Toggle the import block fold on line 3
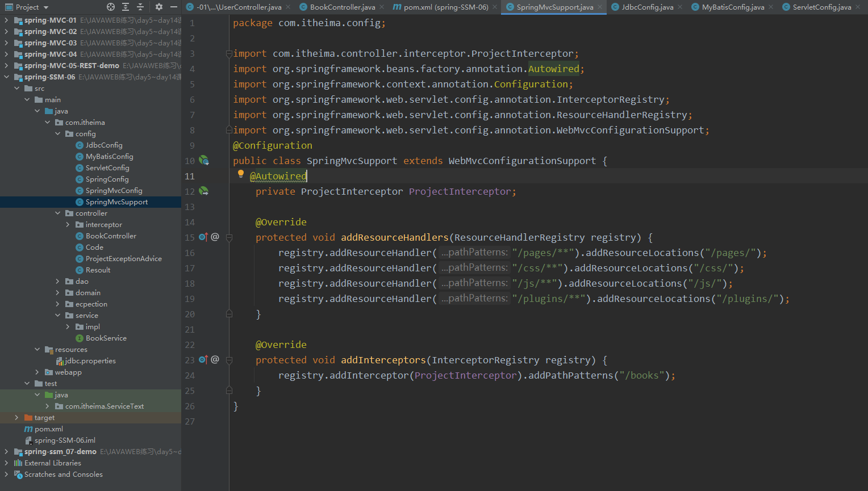 click(x=229, y=54)
